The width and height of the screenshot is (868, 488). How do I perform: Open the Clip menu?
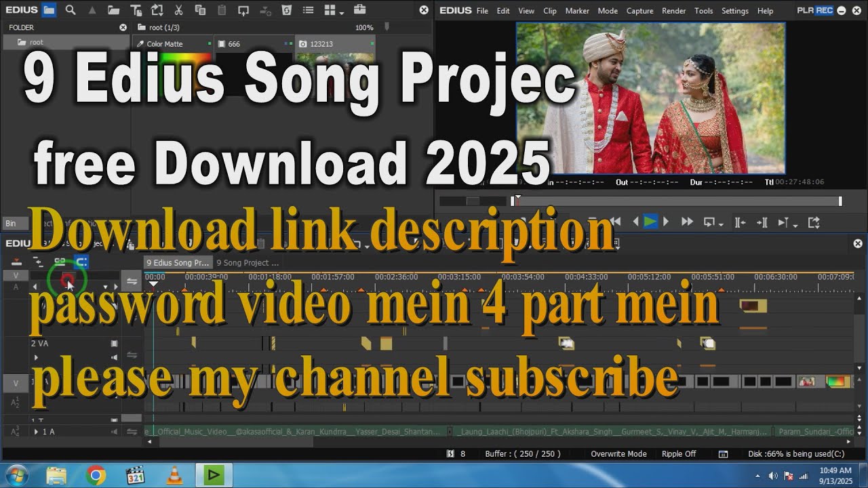click(550, 11)
